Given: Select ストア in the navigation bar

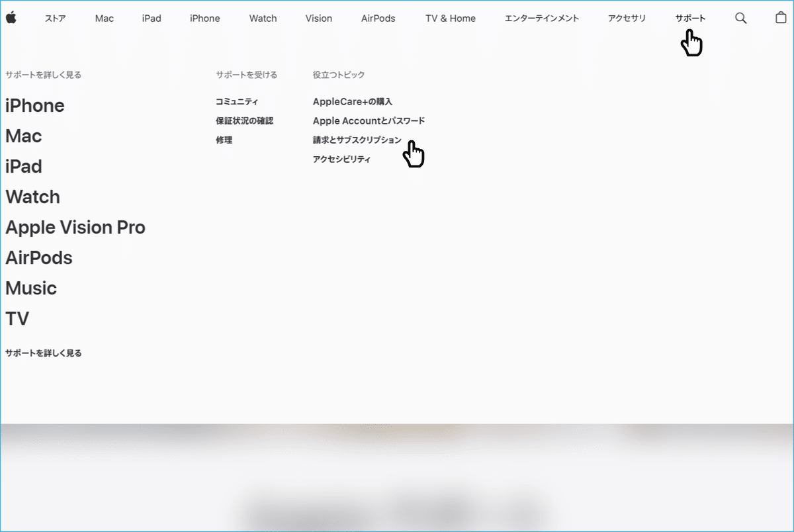Looking at the screenshot, I should click(x=55, y=18).
